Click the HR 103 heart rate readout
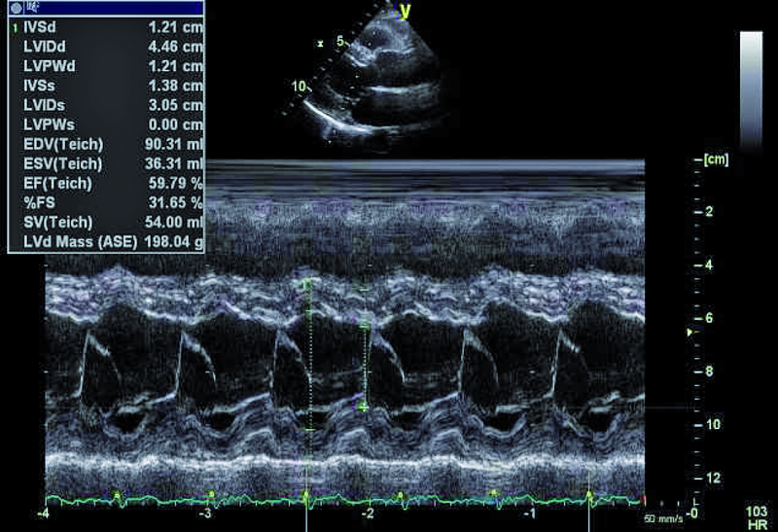This screenshot has height=532, width=778. point(755,517)
